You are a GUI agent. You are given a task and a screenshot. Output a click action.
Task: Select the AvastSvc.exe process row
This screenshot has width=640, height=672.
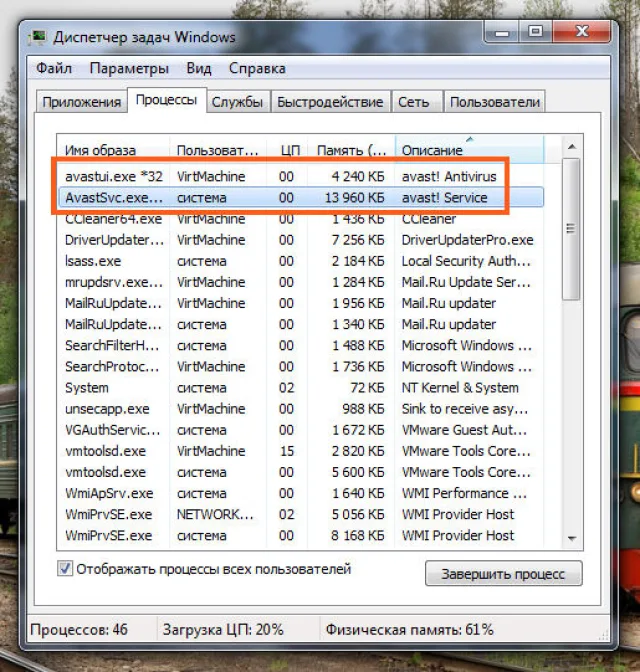tap(301, 198)
